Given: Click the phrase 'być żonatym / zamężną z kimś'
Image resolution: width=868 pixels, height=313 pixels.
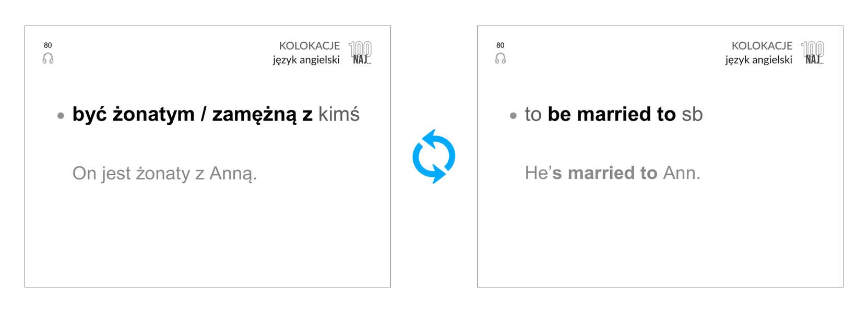Looking at the screenshot, I should click(216, 114).
